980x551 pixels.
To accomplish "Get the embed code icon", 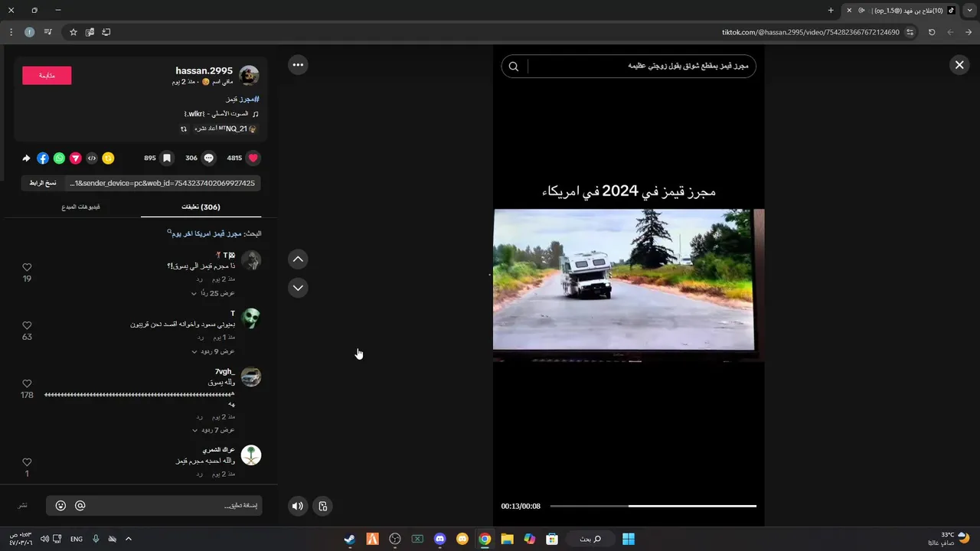I will (x=92, y=158).
